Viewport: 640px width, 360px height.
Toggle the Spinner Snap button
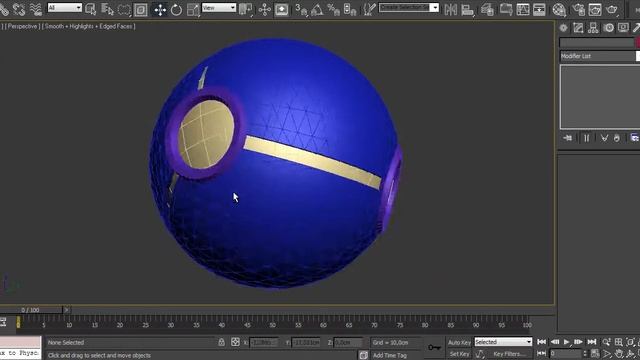pos(350,9)
